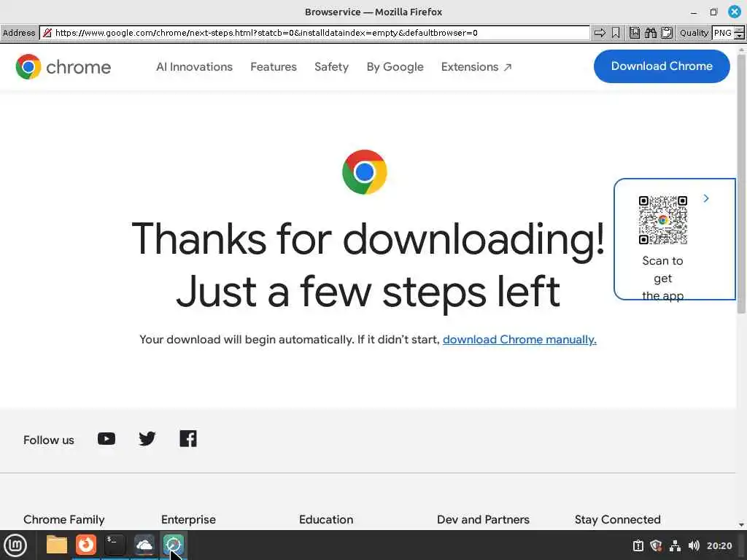The image size is (747, 560).
Task: Open the Extensions external link
Action: (476, 66)
